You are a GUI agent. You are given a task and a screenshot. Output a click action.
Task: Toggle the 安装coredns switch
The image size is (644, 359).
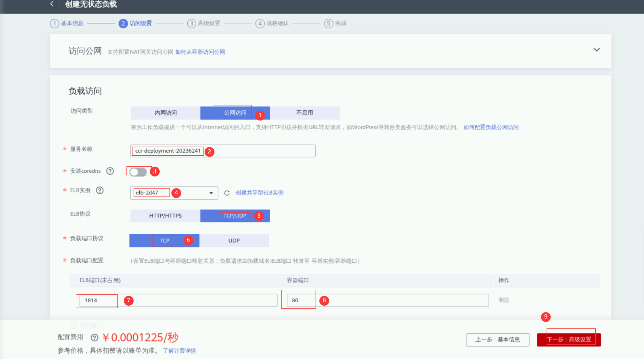click(x=138, y=172)
